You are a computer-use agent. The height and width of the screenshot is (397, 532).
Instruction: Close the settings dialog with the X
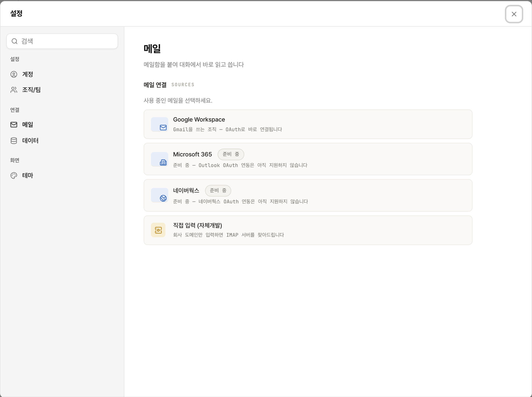coord(514,14)
